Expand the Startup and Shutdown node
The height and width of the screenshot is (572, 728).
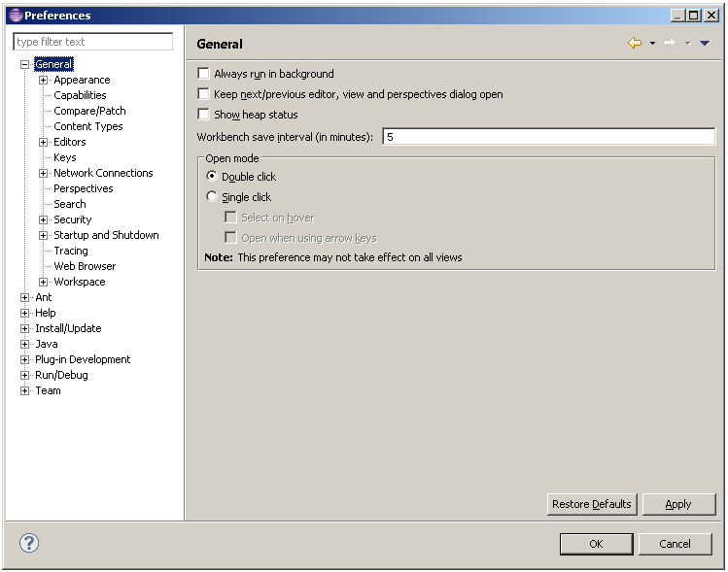tap(43, 235)
